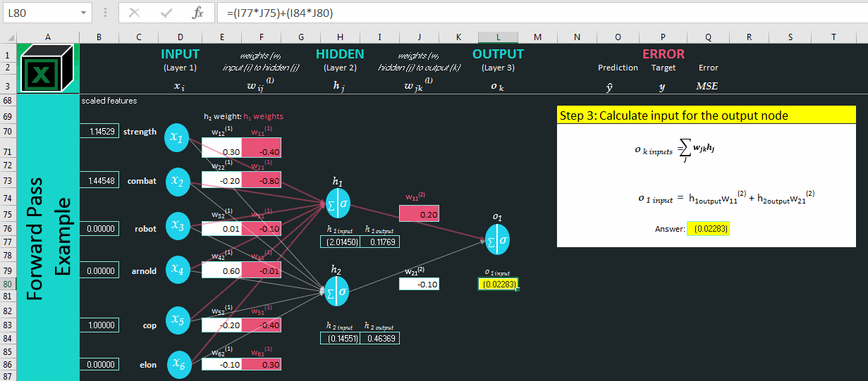The height and width of the screenshot is (381, 868).
Task: Select column Q header
Action: click(707, 37)
